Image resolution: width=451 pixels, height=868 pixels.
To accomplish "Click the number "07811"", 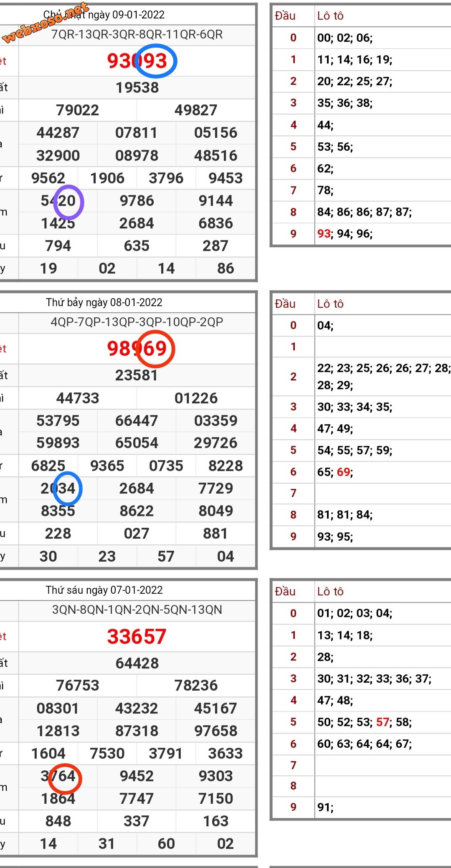I will click(137, 133).
